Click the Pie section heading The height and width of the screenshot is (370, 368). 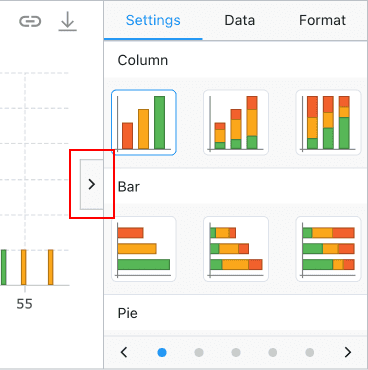point(127,313)
